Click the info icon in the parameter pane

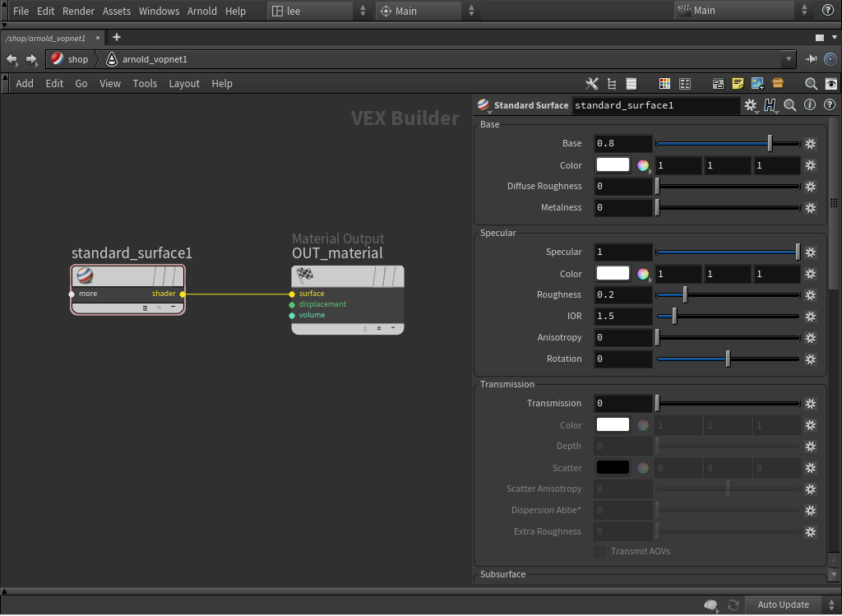[810, 105]
